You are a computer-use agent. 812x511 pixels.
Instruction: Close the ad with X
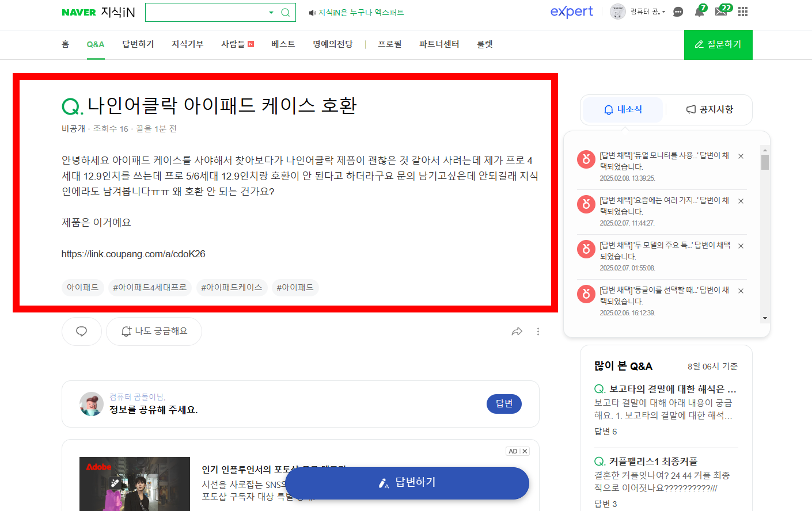pyautogui.click(x=525, y=451)
